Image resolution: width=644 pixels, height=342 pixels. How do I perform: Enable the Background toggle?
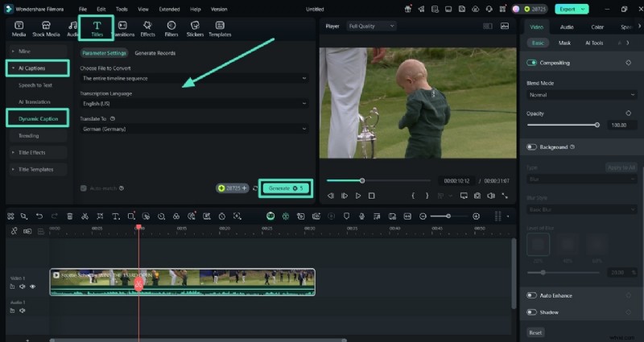tap(532, 147)
